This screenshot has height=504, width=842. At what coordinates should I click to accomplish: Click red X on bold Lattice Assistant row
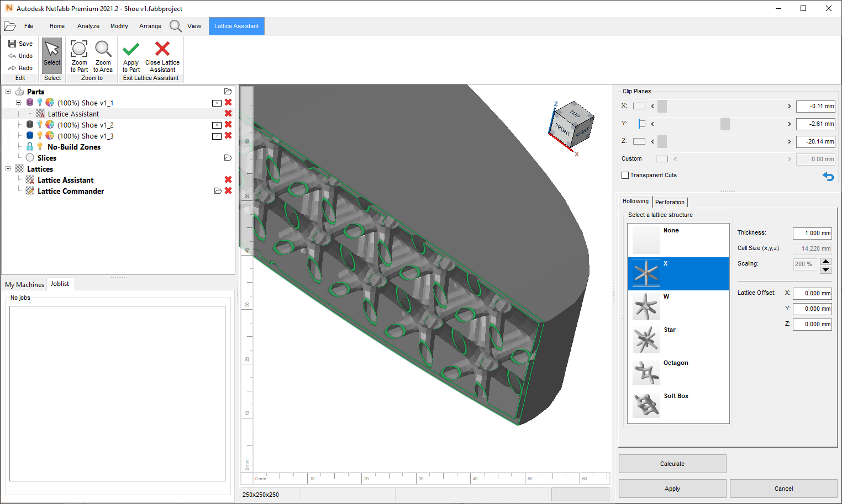(x=228, y=179)
